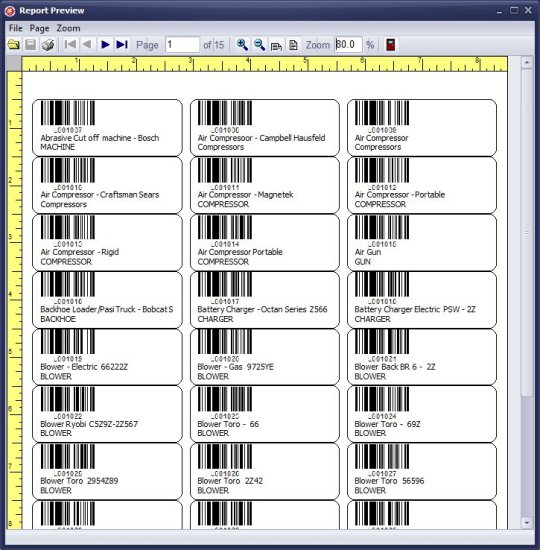Click the vertical scrollbar up arrow
Viewport: 540px width, 550px height.
click(527, 63)
